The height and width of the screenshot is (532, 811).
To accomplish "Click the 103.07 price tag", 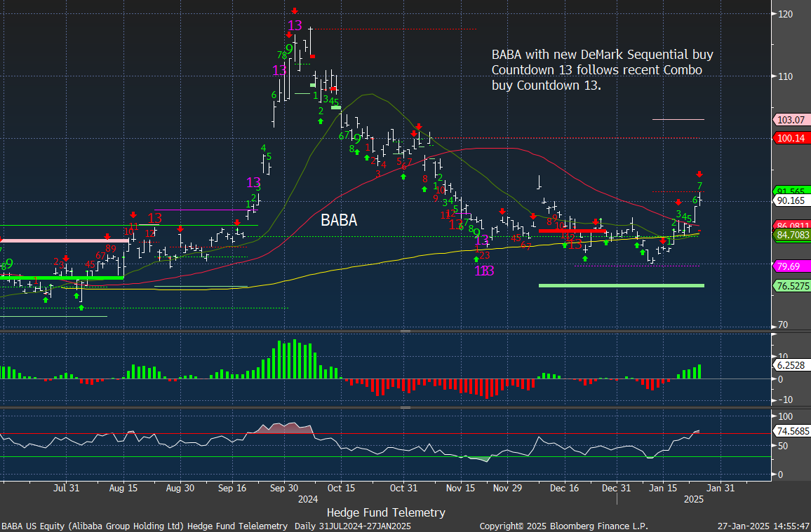I will coord(791,120).
